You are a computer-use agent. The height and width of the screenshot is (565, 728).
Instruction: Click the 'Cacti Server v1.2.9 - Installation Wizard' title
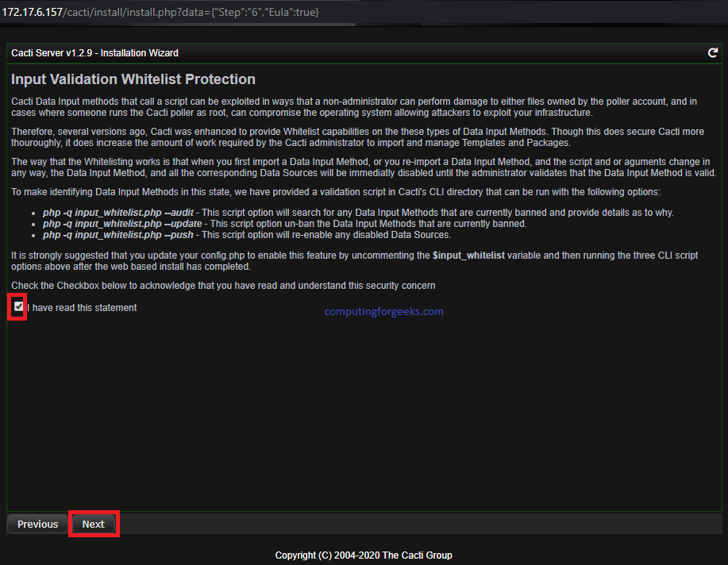click(x=94, y=53)
